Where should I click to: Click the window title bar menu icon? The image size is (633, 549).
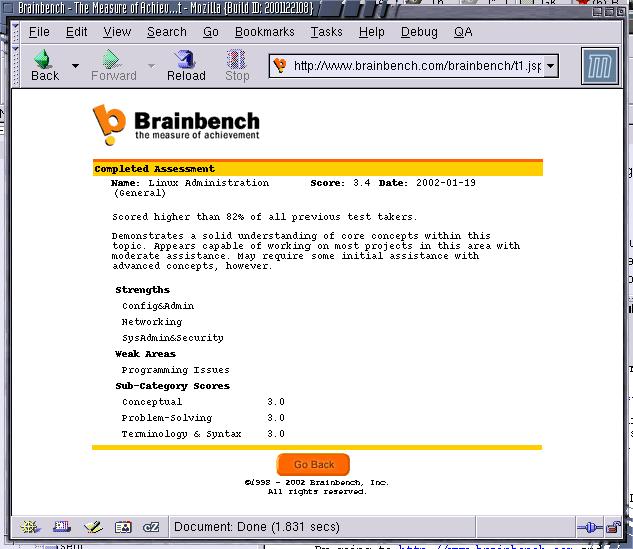click(x=8, y=8)
